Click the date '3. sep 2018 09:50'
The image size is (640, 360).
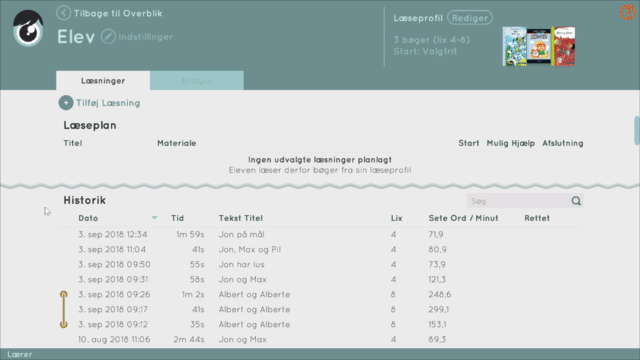[x=114, y=264]
